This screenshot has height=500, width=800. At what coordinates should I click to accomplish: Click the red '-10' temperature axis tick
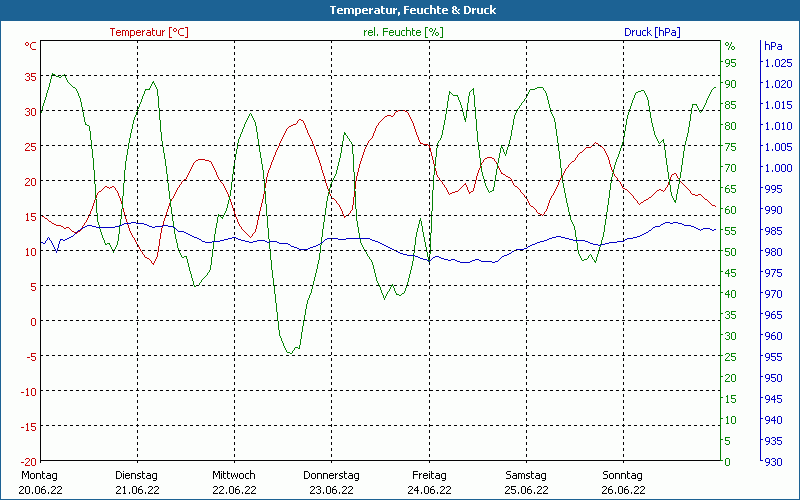pyautogui.click(x=29, y=392)
